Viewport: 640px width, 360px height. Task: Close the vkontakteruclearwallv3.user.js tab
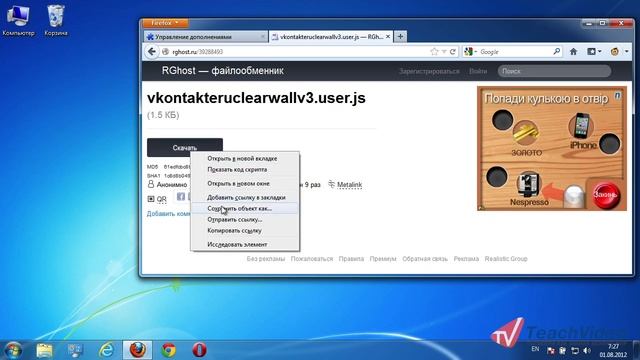point(388,36)
